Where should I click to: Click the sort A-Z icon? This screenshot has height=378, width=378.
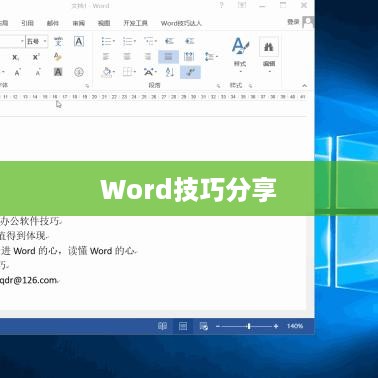pos(170,72)
